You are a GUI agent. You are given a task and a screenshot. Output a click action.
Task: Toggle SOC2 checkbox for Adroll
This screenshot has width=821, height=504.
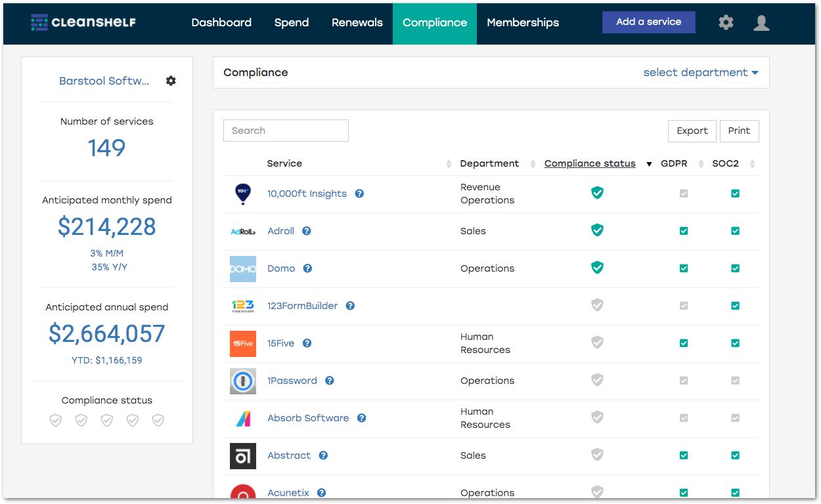(735, 231)
